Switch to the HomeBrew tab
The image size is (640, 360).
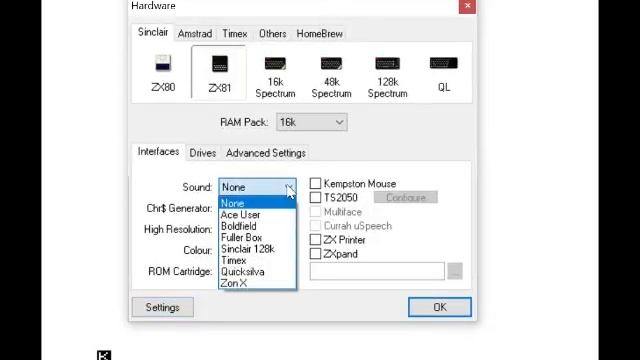[320, 34]
